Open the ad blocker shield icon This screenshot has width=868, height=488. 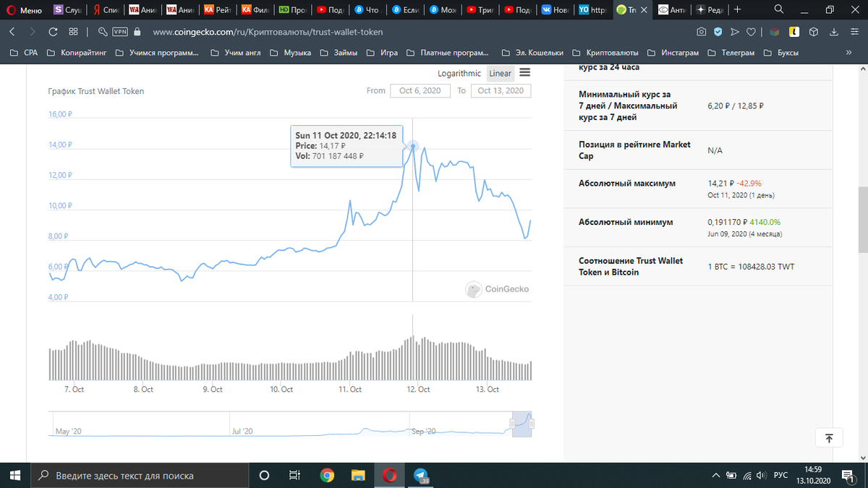pyautogui.click(x=718, y=32)
